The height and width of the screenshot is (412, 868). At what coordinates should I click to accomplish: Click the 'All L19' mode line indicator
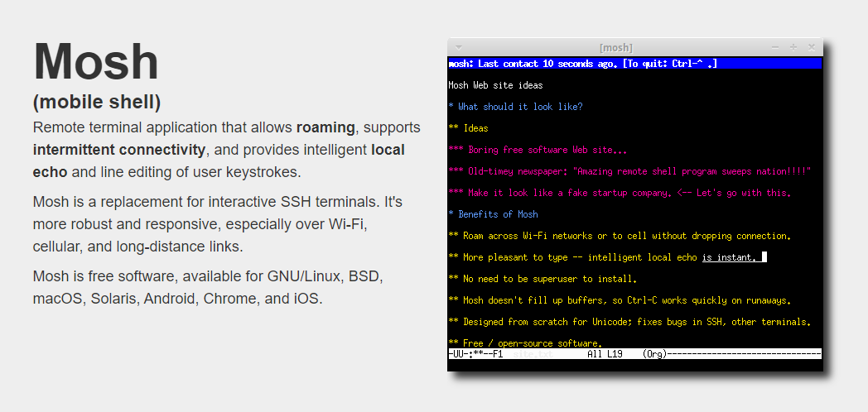click(605, 354)
